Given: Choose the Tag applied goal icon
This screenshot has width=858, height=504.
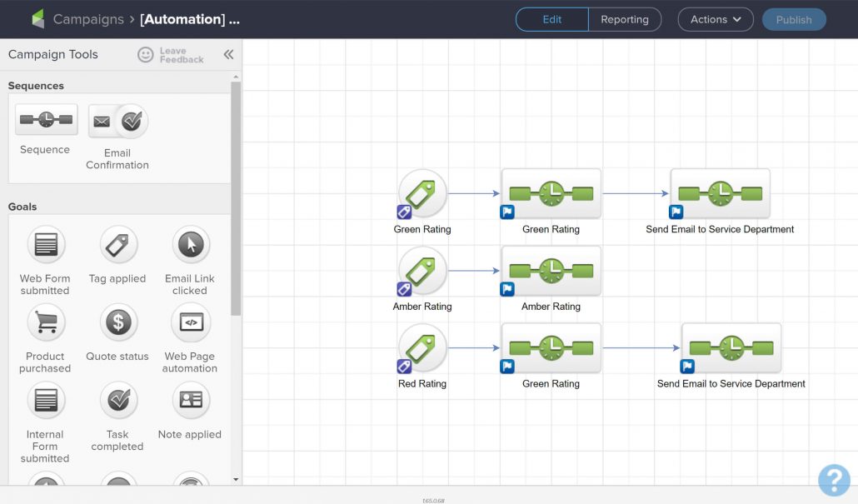Looking at the screenshot, I should point(118,244).
